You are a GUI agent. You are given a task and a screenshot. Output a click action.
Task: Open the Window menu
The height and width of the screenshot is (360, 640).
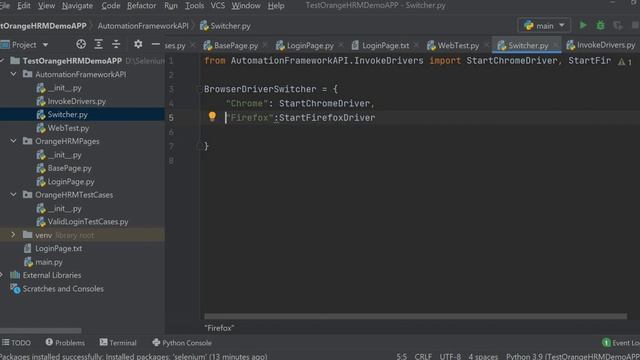pyautogui.click(x=246, y=5)
